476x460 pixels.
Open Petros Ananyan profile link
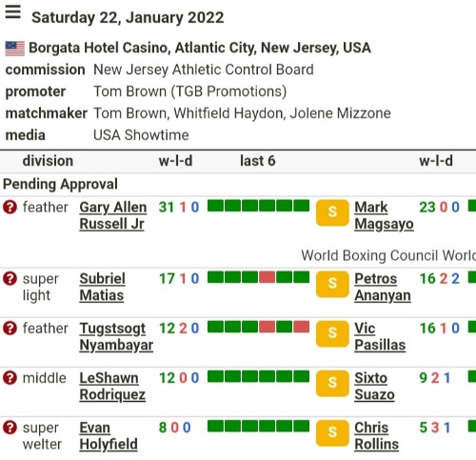point(383,287)
